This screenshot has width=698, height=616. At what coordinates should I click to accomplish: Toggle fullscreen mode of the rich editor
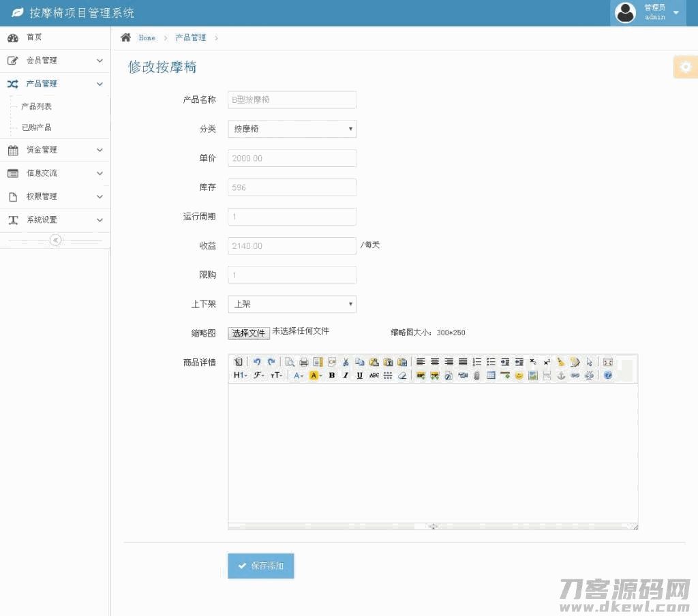pyautogui.click(x=608, y=362)
